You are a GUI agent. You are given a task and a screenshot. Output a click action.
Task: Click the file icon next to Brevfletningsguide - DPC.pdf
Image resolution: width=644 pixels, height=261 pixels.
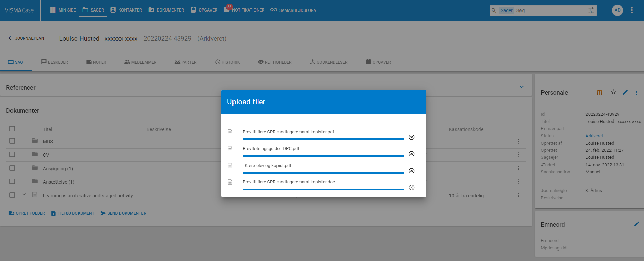coord(230,149)
